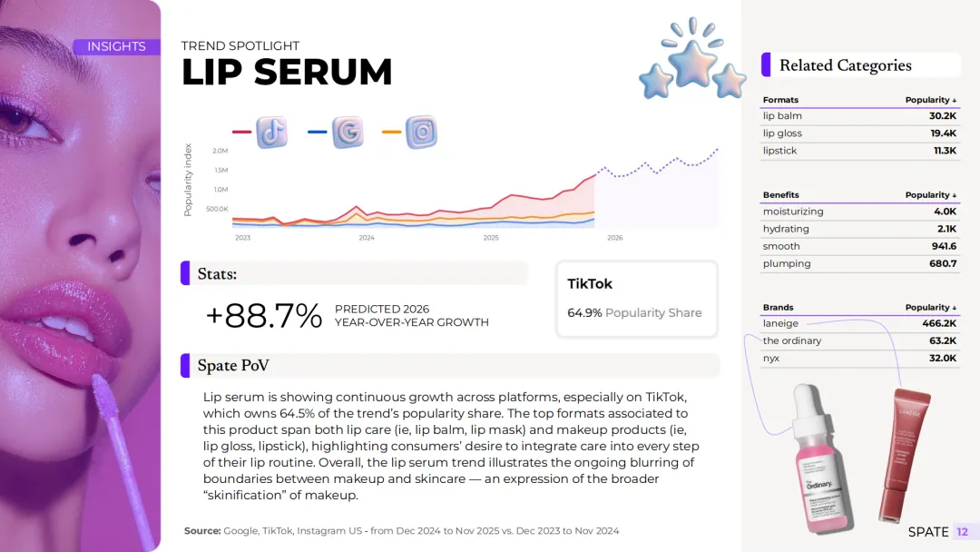Select the laneige brand row

pos(859,324)
